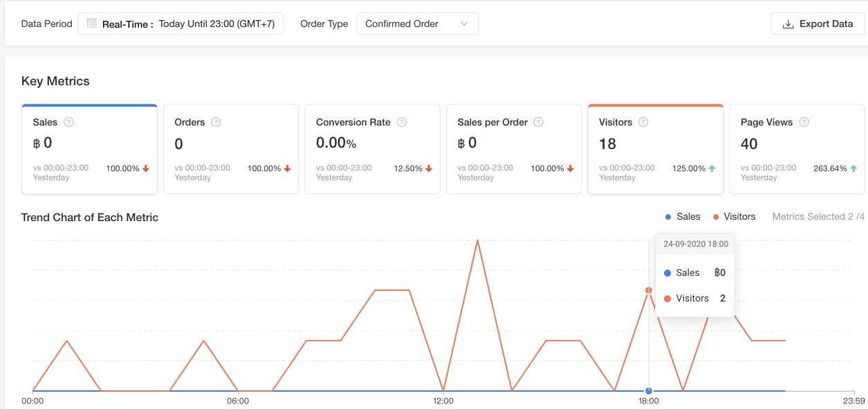
Task: Select the Page Views metric card
Action: [797, 149]
